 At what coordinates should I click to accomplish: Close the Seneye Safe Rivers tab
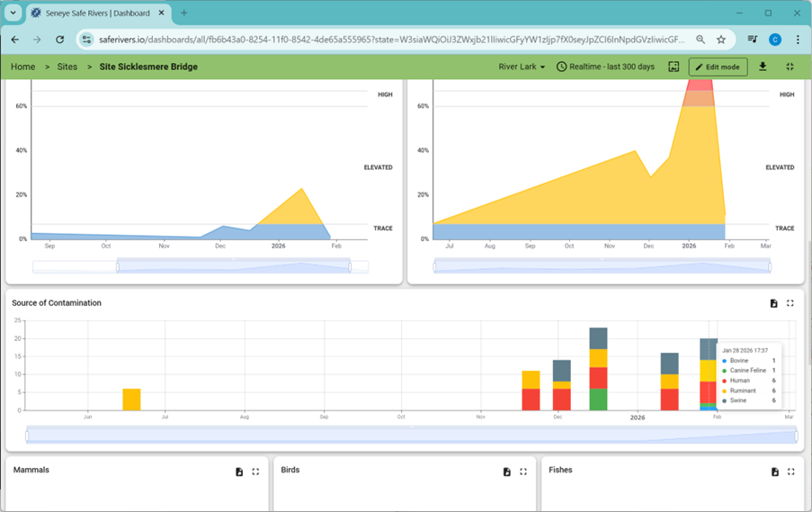point(162,13)
